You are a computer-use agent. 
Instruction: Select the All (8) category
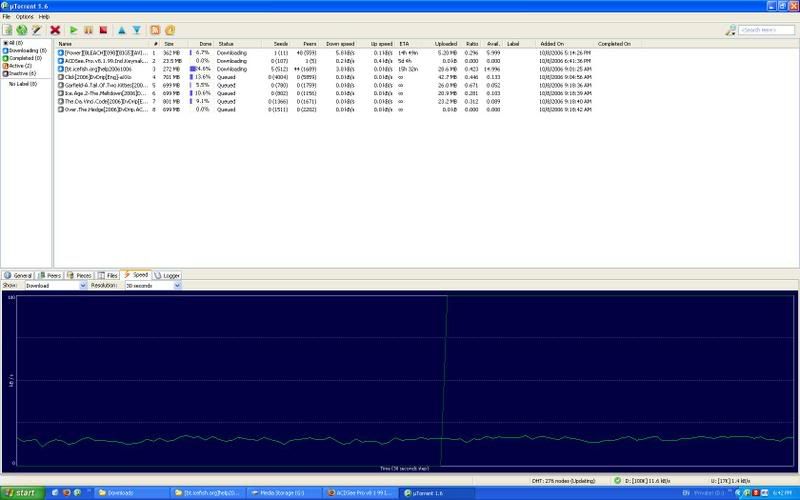13,43
